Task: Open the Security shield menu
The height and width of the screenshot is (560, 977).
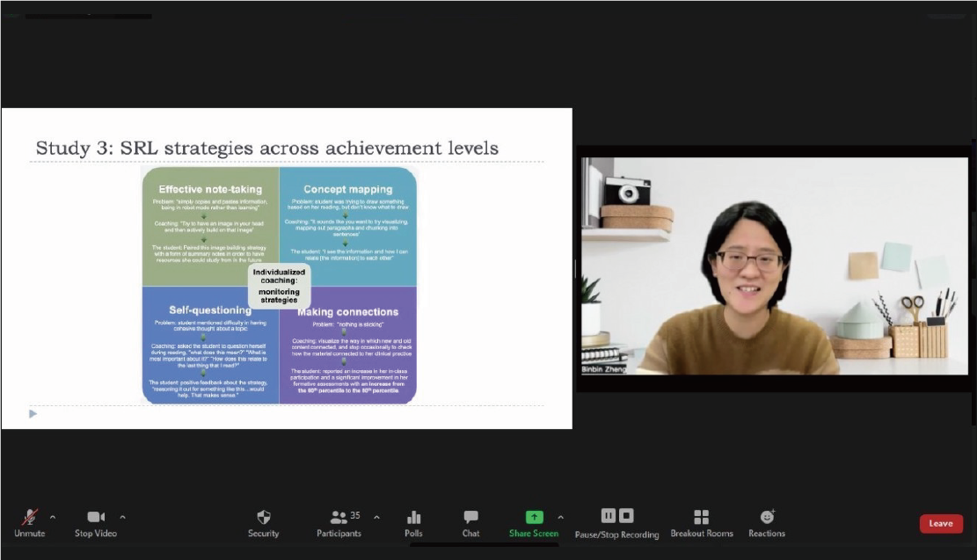Action: click(x=263, y=518)
